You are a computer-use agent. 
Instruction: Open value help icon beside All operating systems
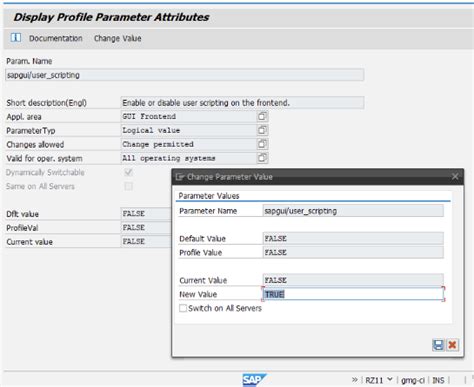(x=262, y=158)
